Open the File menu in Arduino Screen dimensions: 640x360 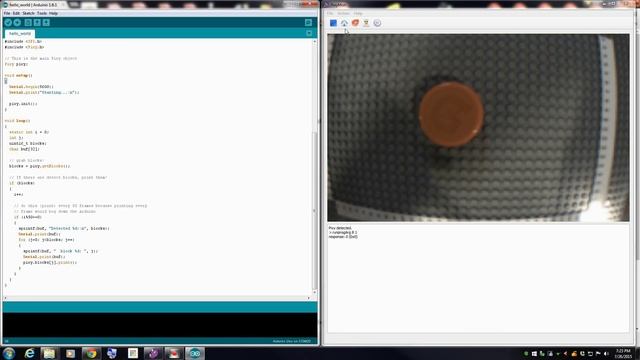pyautogui.click(x=7, y=13)
